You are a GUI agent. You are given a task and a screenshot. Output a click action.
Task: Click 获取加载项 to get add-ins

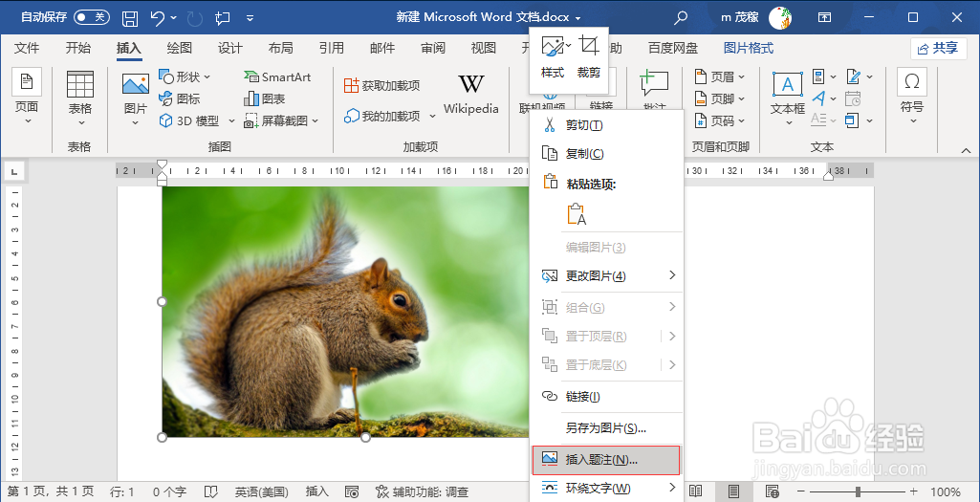pos(381,86)
